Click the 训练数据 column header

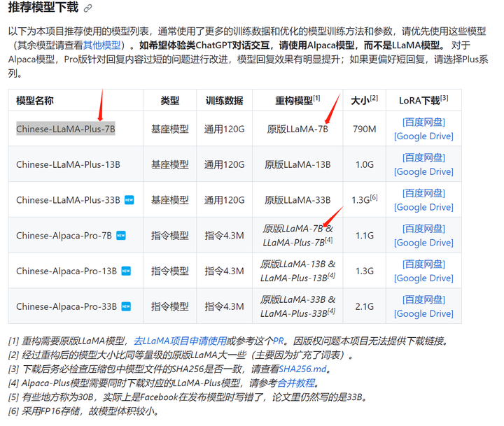tap(225, 101)
